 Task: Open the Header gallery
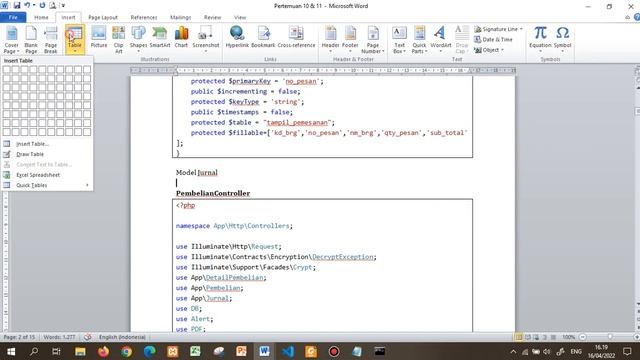(x=330, y=38)
